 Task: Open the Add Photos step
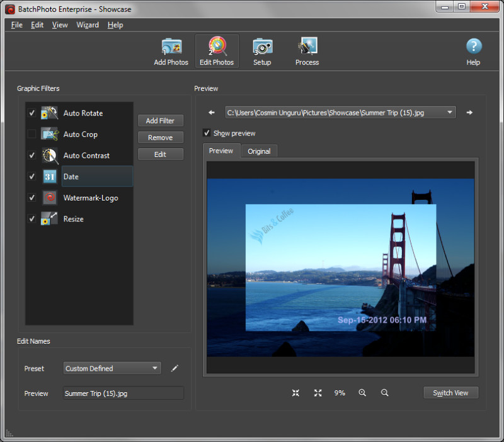click(171, 52)
